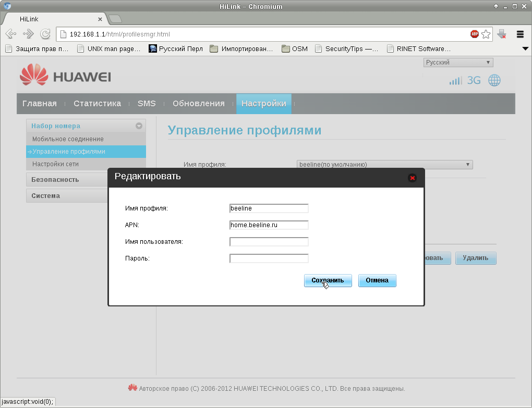Click the Сохранить button
The height and width of the screenshot is (408, 532).
(x=328, y=280)
